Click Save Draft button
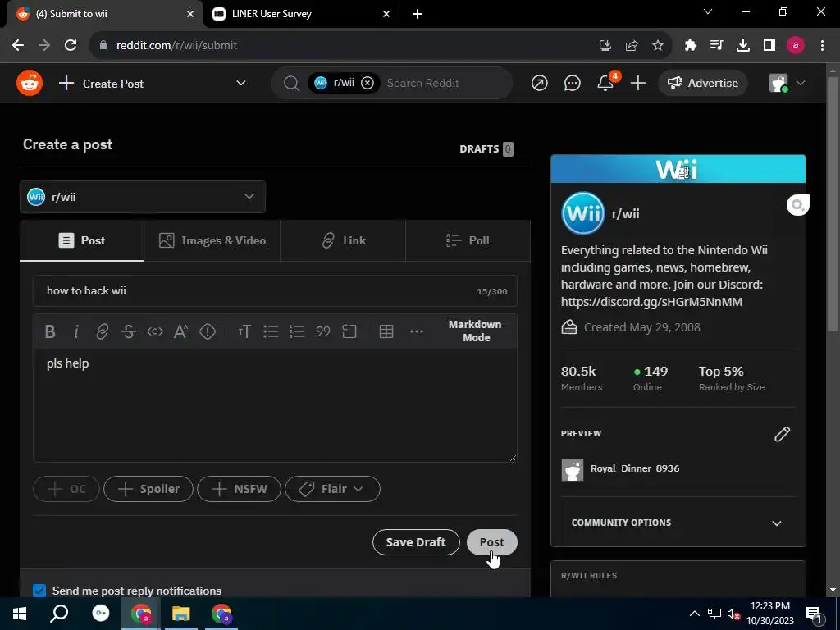 416,542
